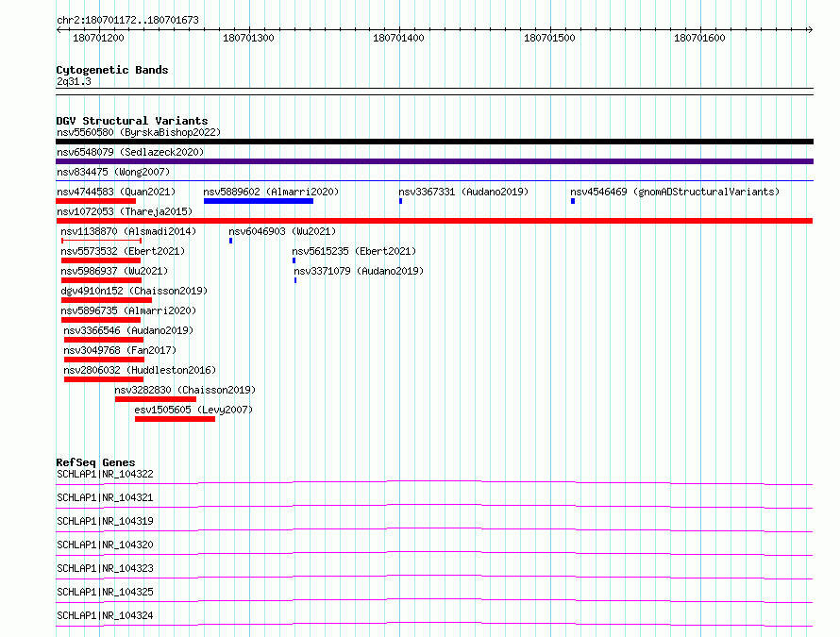Open nsv5573532 (Ebert2021) label

point(123,251)
